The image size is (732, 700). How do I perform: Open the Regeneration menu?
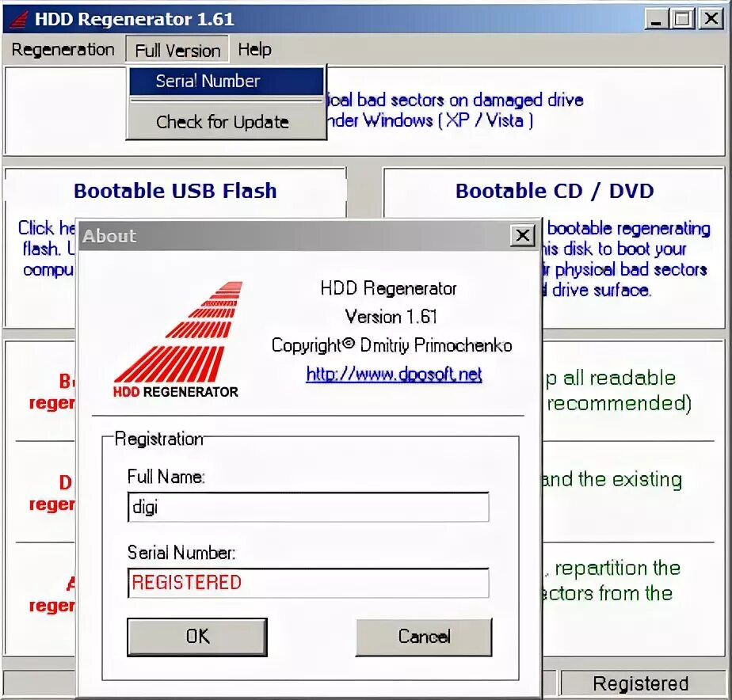(x=63, y=49)
